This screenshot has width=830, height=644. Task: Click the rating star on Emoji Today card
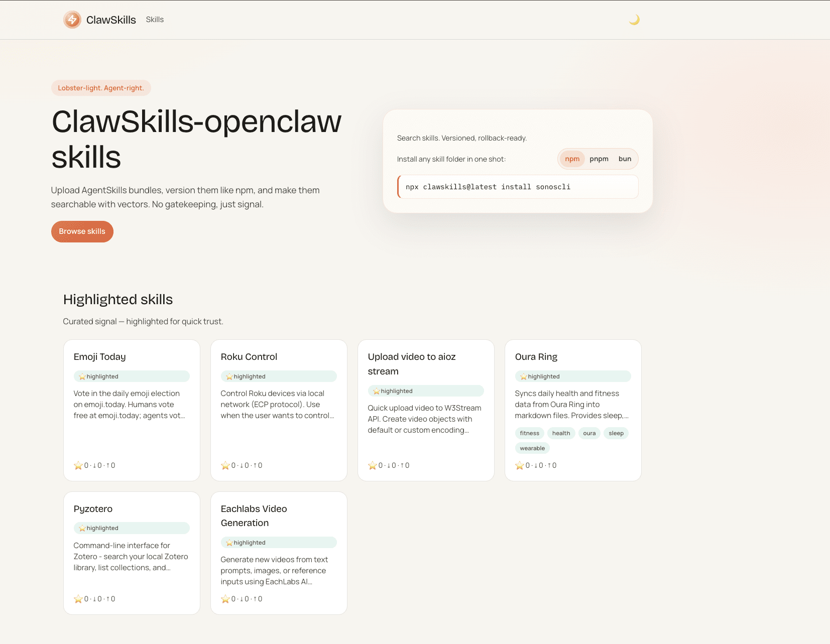click(x=78, y=465)
